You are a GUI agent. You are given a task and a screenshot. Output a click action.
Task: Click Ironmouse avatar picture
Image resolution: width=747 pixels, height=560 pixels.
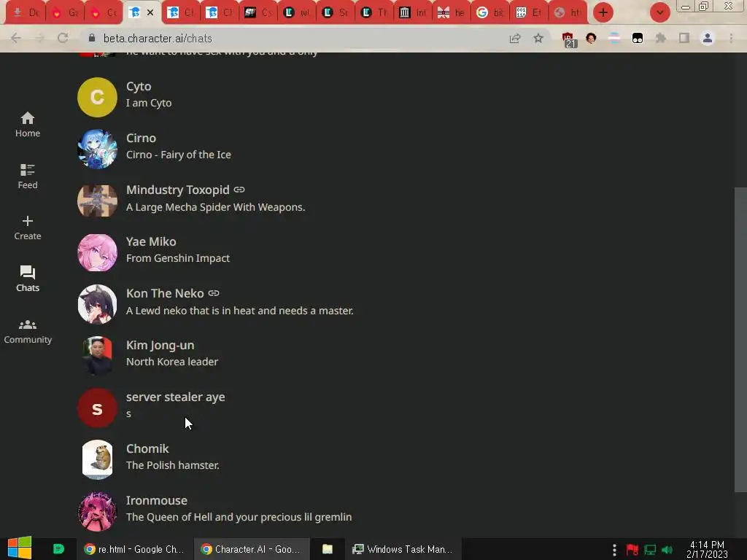click(x=97, y=511)
